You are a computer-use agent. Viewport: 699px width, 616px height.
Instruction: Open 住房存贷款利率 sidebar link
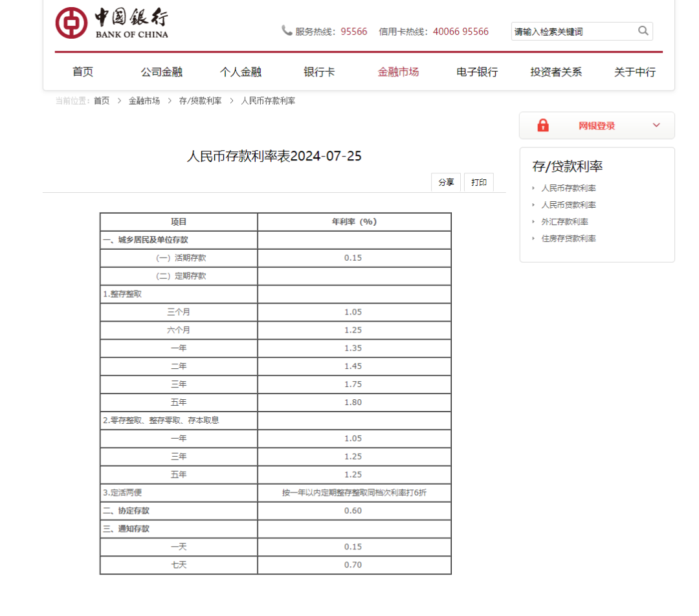click(x=568, y=239)
